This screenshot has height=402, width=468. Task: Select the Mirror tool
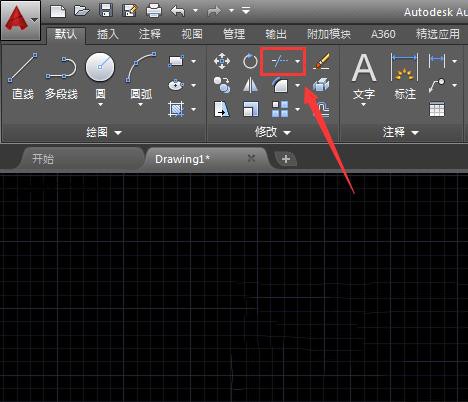pyautogui.click(x=250, y=85)
